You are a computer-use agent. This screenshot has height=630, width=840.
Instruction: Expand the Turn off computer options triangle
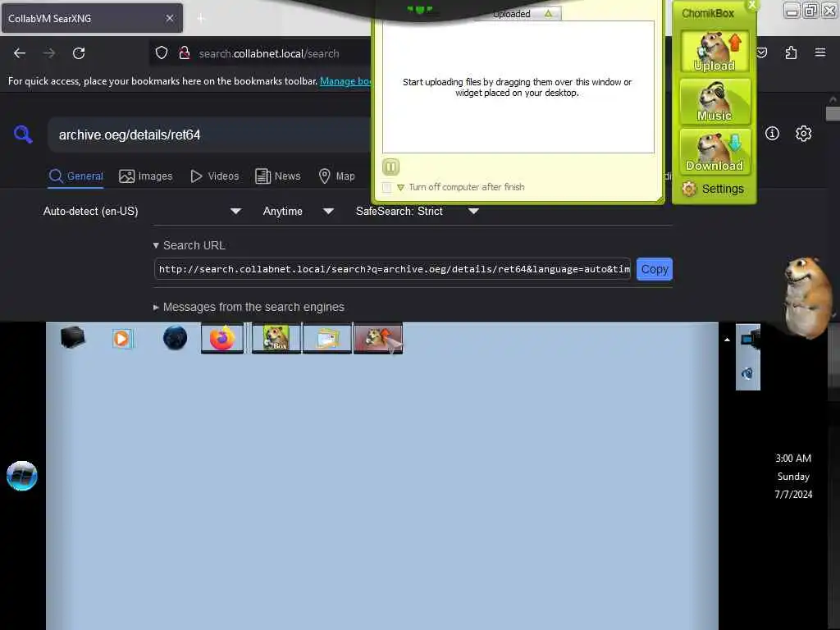pos(400,188)
